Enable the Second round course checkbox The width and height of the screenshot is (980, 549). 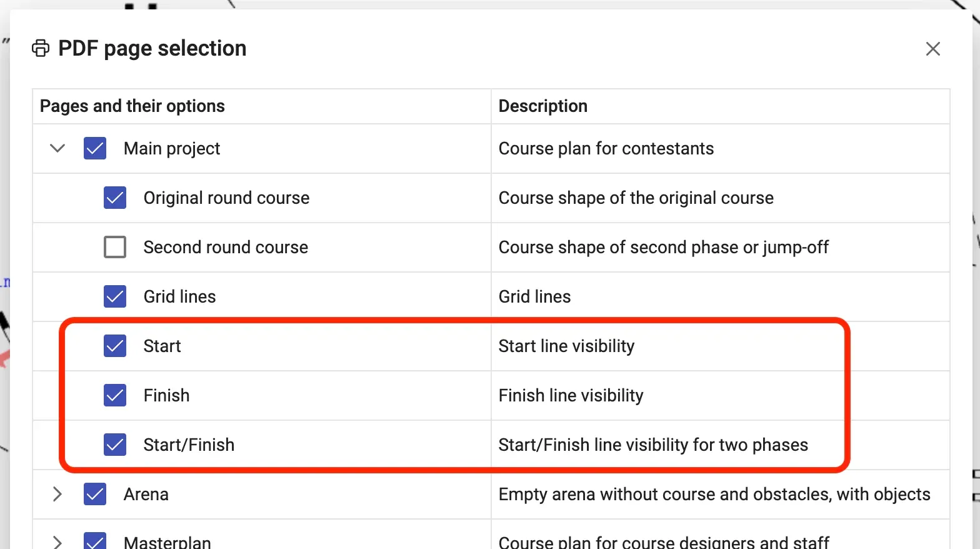click(x=115, y=248)
